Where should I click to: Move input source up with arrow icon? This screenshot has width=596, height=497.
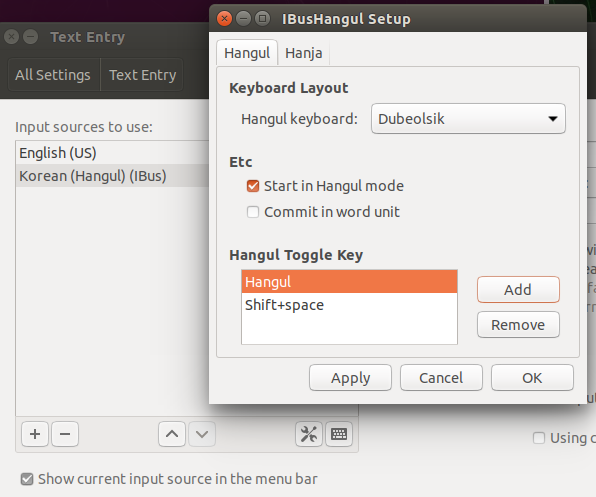point(172,434)
